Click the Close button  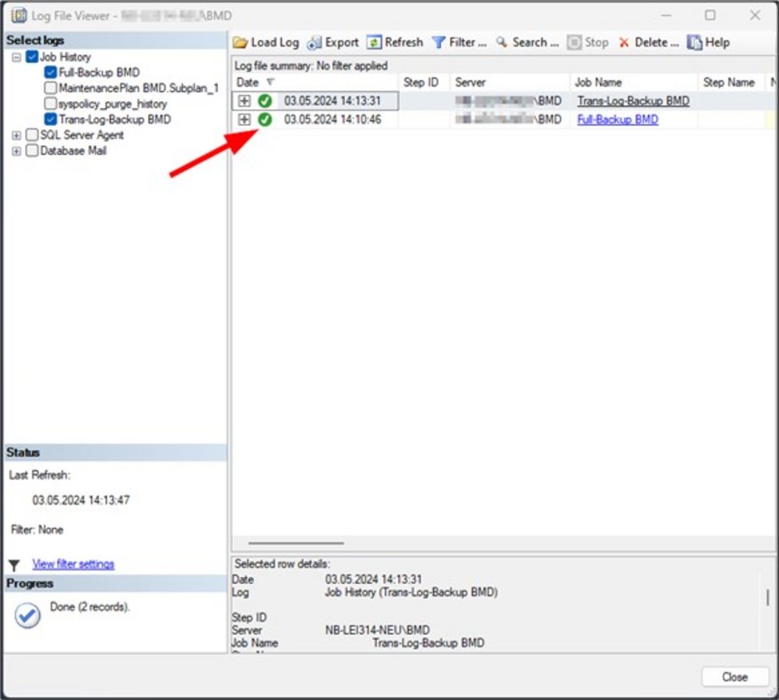point(734,677)
